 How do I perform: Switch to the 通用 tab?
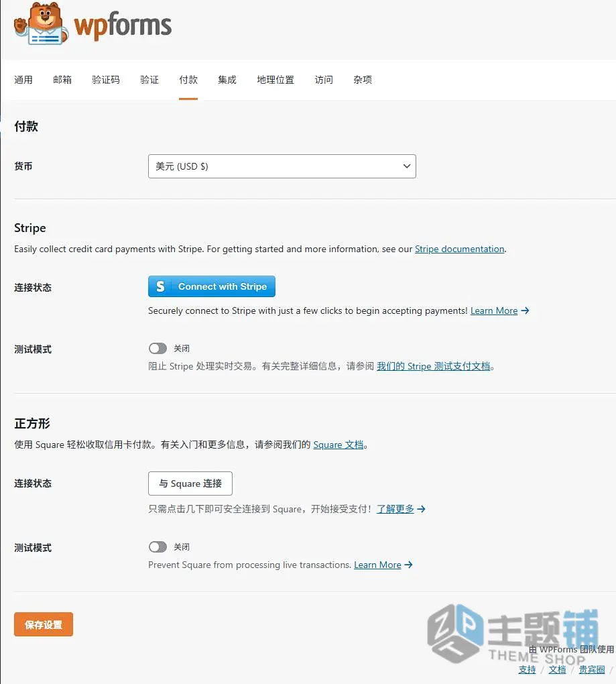coord(23,80)
